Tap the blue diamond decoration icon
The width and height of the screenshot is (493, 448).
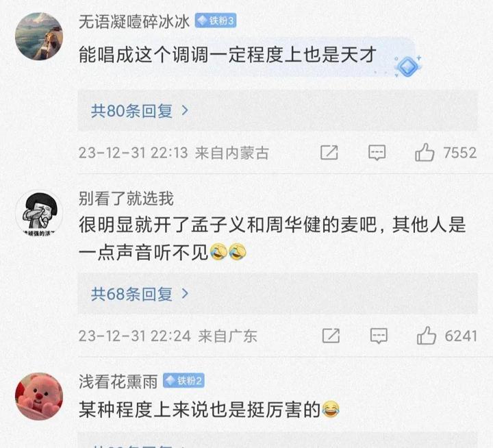coord(408,66)
